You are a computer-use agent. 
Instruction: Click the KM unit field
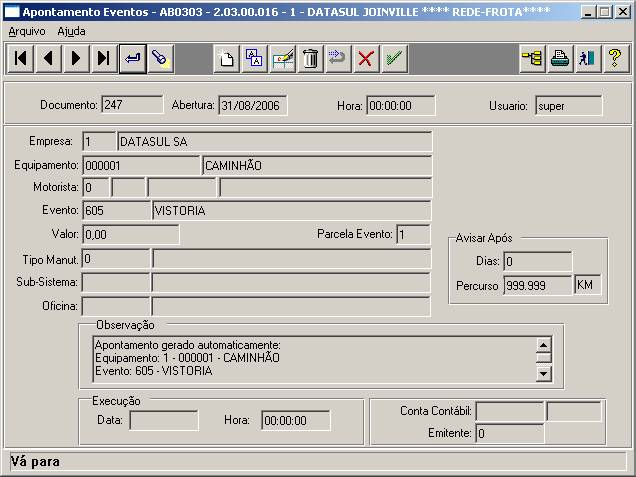point(588,285)
